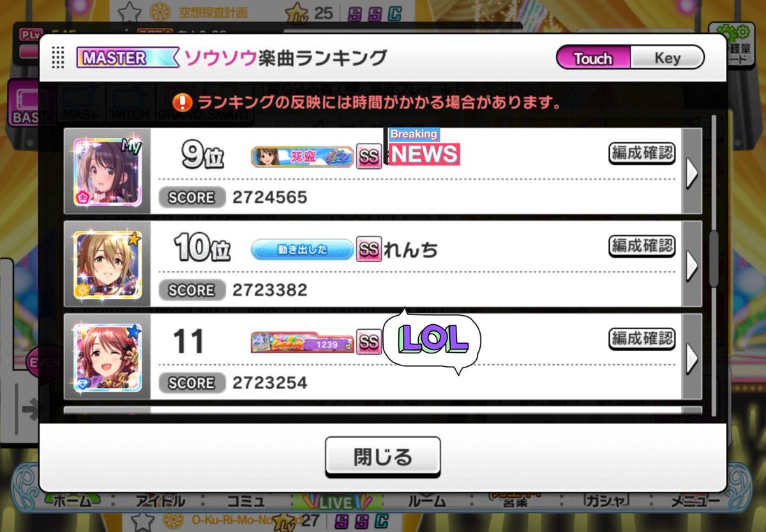The width and height of the screenshot is (766, 532).
Task: Click the 1239 event title plate
Action: (x=302, y=342)
